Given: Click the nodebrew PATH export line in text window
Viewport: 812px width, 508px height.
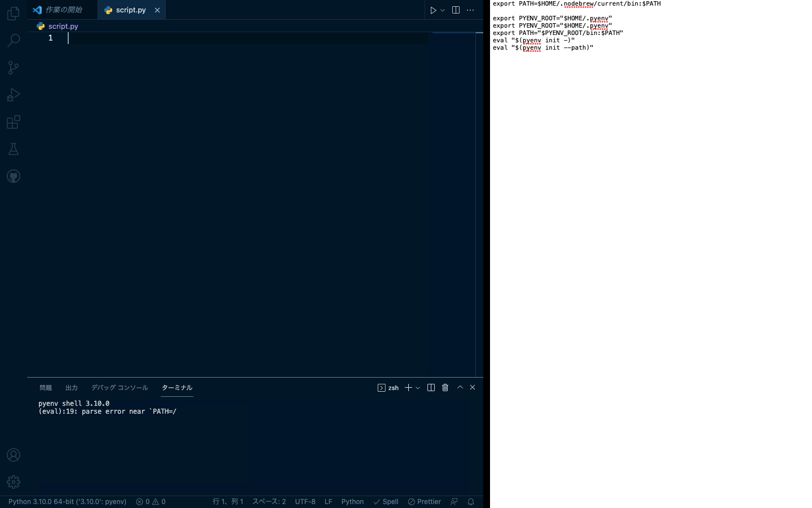Looking at the screenshot, I should (x=576, y=4).
